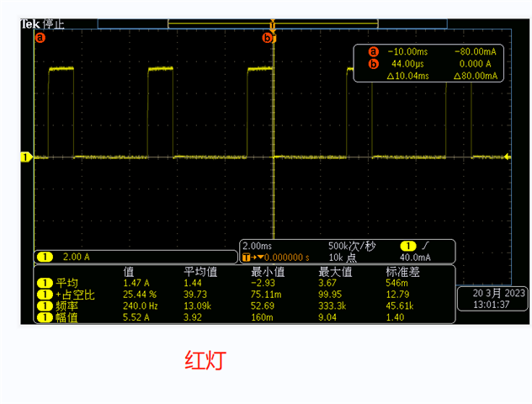The height and width of the screenshot is (404, 532).
Task: Click the 标准差 column header
Action: pyautogui.click(x=402, y=272)
